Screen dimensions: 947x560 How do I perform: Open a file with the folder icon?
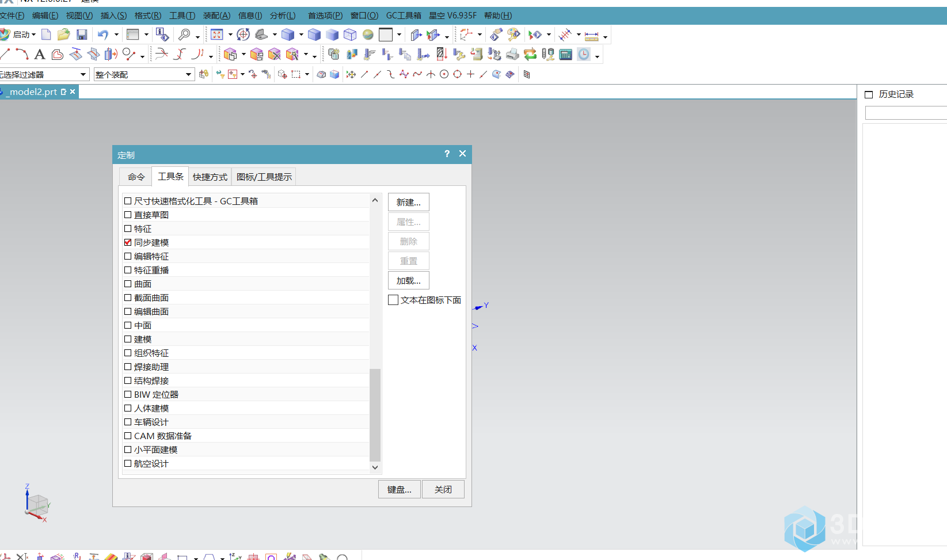(63, 35)
